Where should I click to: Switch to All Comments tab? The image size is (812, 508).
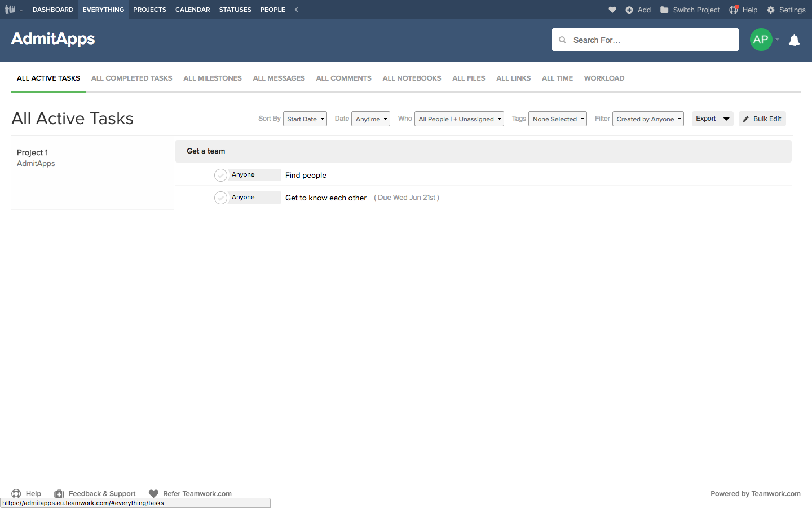click(x=344, y=78)
